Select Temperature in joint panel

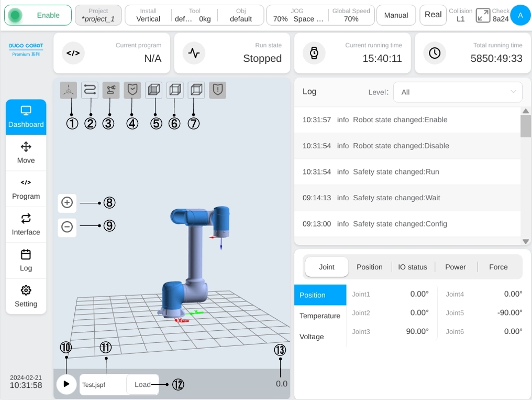(320, 316)
